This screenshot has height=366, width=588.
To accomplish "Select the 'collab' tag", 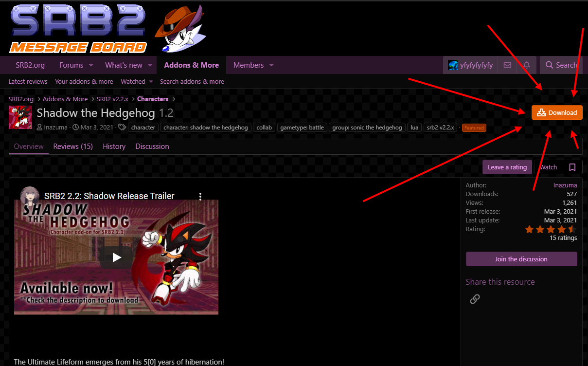I will (x=264, y=128).
